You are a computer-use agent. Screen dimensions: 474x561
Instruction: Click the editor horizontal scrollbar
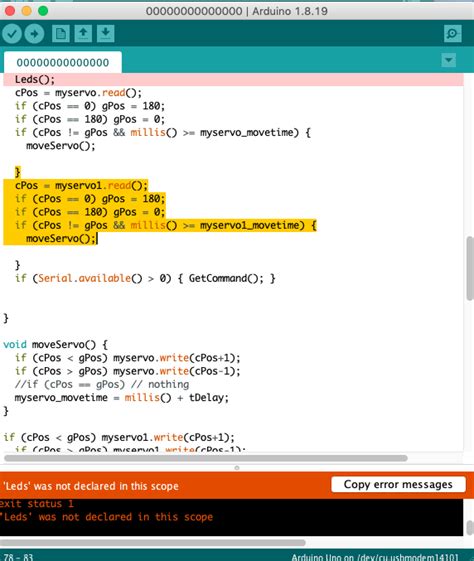point(206,458)
